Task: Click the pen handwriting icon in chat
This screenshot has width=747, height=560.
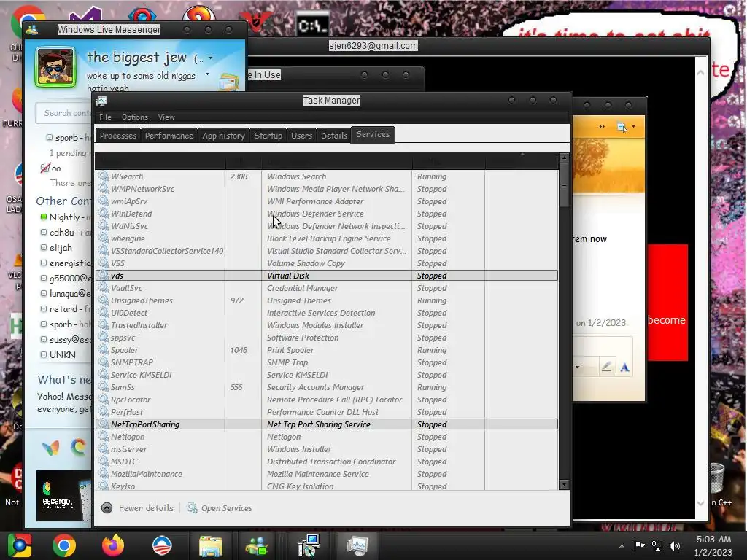Action: click(x=606, y=367)
